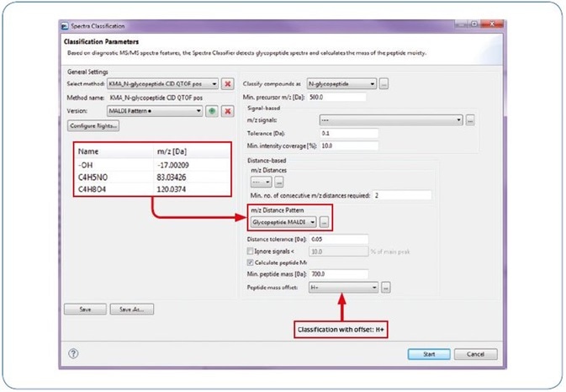Delete the selected method with red X

tap(227, 84)
